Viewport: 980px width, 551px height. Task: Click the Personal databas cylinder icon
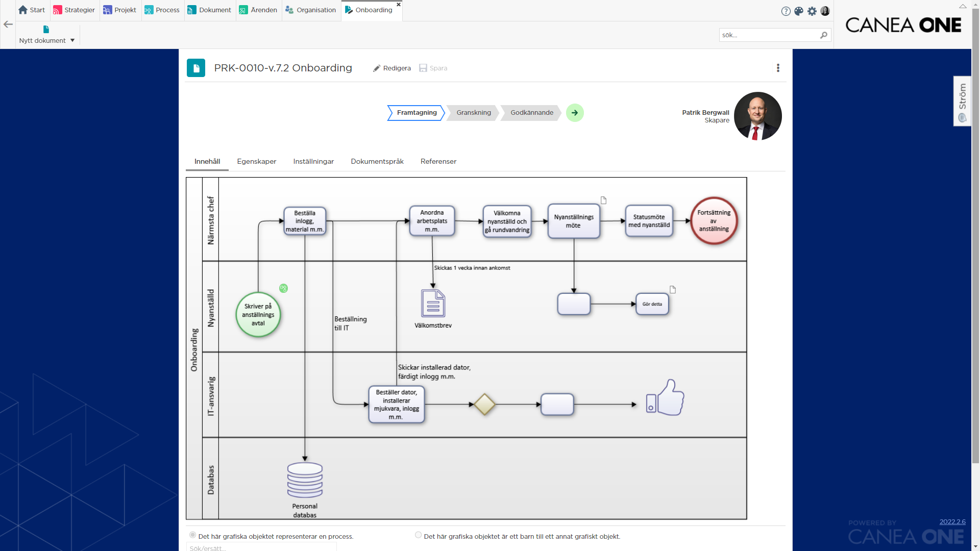point(305,480)
